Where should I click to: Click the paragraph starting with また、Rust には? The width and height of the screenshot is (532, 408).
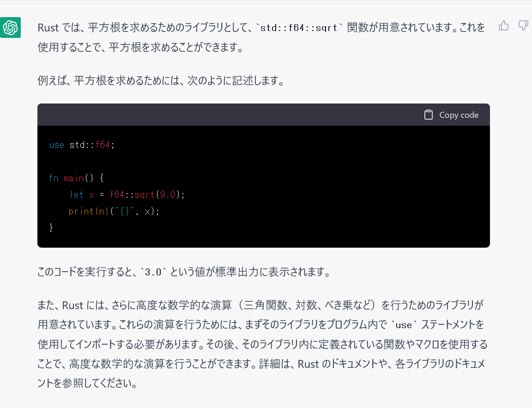[x=262, y=344]
